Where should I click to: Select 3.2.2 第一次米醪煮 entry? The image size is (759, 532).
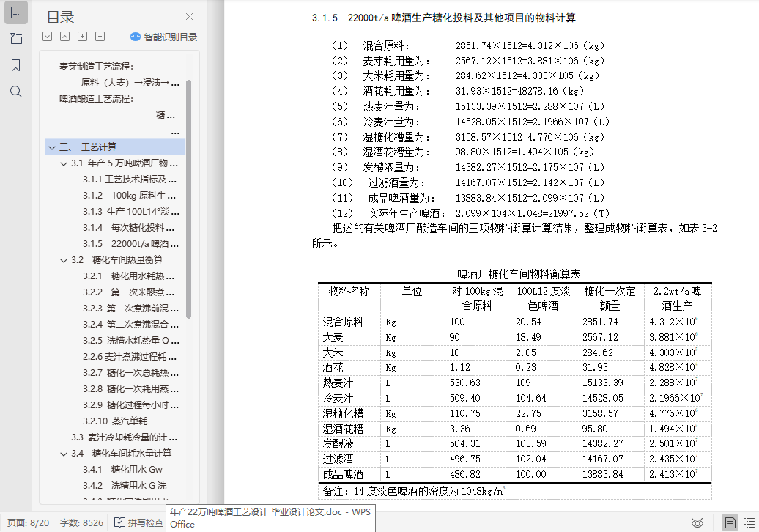pos(128,292)
